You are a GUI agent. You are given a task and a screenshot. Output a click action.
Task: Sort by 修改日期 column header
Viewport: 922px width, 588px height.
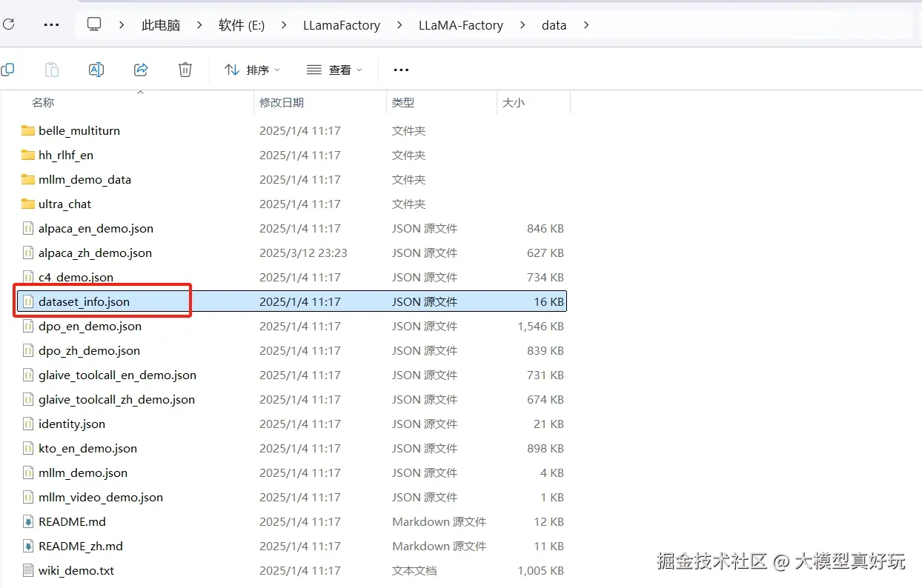[x=282, y=102]
